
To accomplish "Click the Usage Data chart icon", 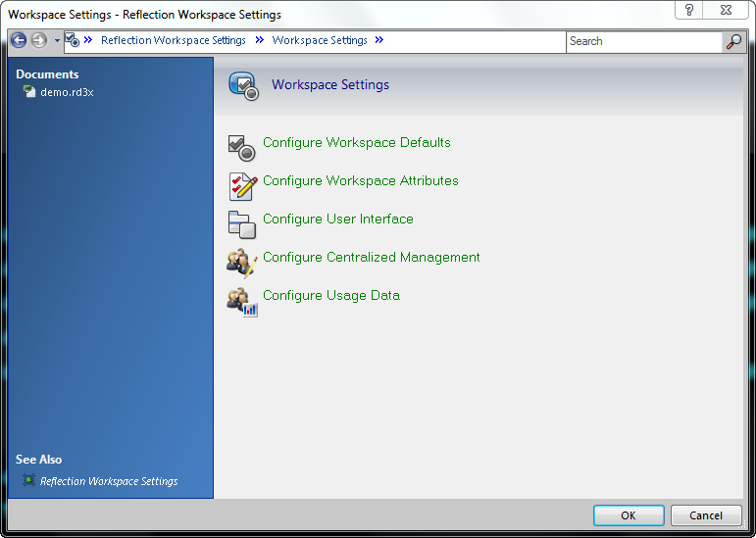I will click(x=242, y=302).
